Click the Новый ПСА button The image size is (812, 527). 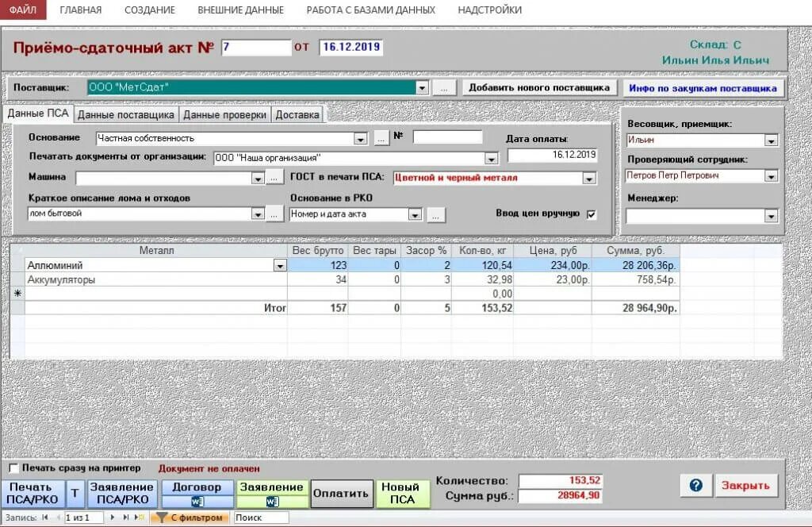click(402, 494)
